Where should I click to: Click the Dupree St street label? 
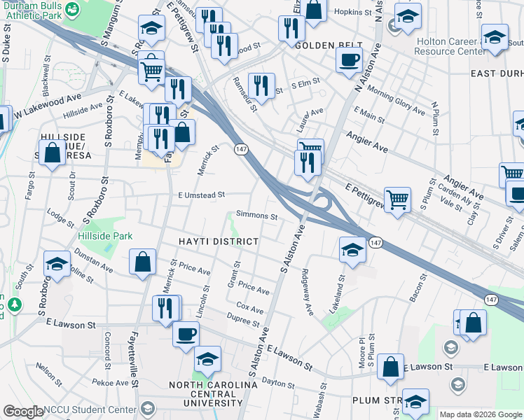[x=243, y=320]
